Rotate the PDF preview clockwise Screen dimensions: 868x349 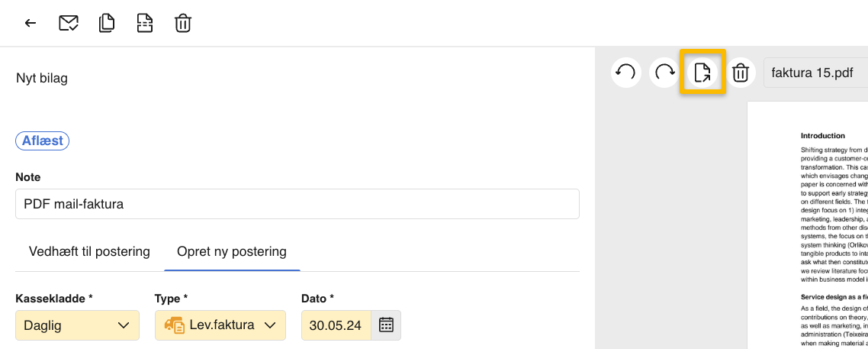point(664,73)
